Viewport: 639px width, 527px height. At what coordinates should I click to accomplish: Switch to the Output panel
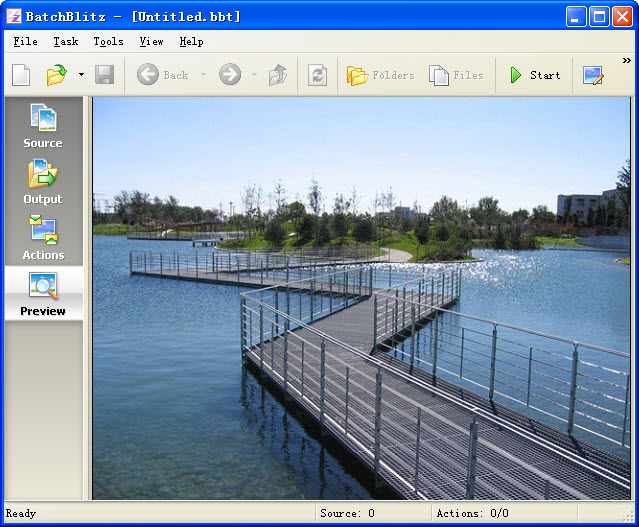click(x=43, y=182)
